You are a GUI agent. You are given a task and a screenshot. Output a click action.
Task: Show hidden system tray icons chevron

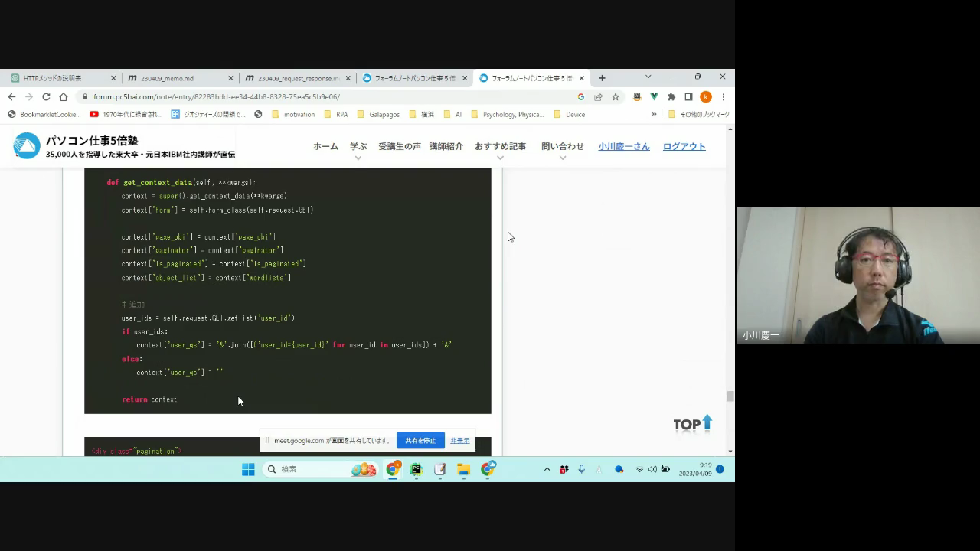[547, 469]
